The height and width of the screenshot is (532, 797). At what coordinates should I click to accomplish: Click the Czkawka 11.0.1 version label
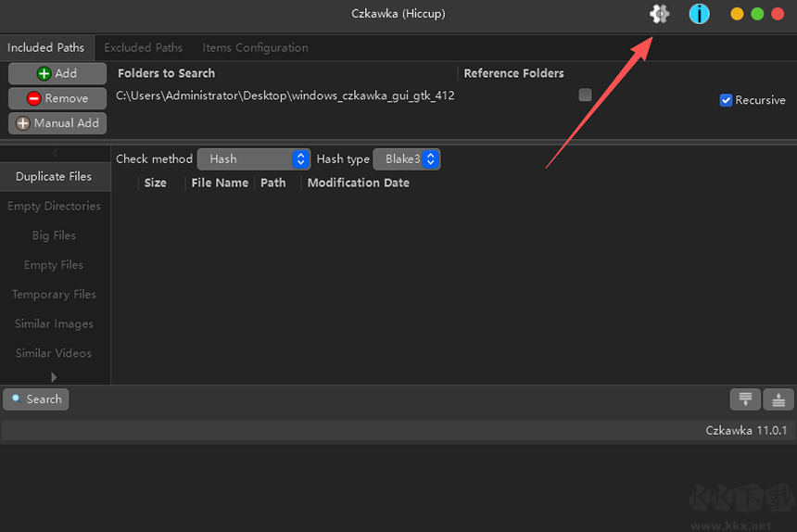pos(746,430)
